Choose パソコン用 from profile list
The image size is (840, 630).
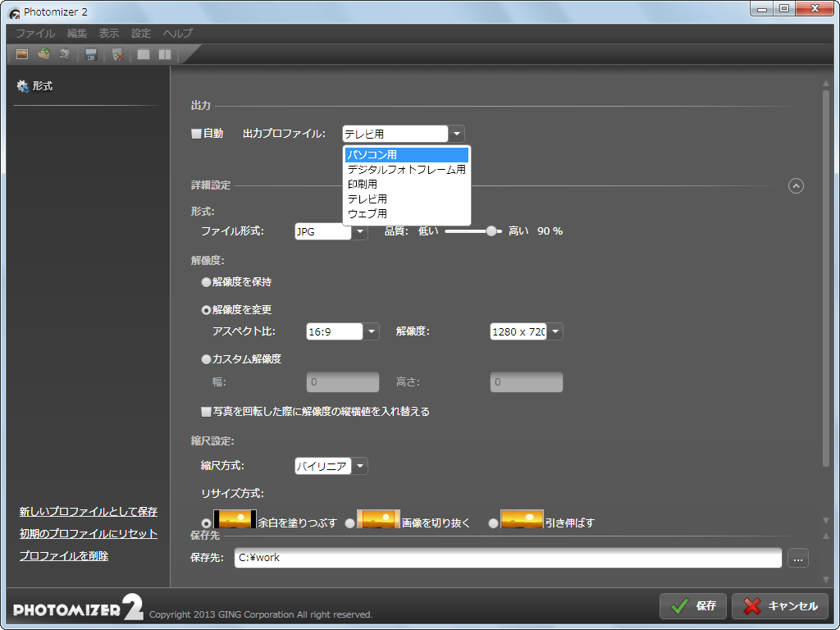[x=407, y=155]
